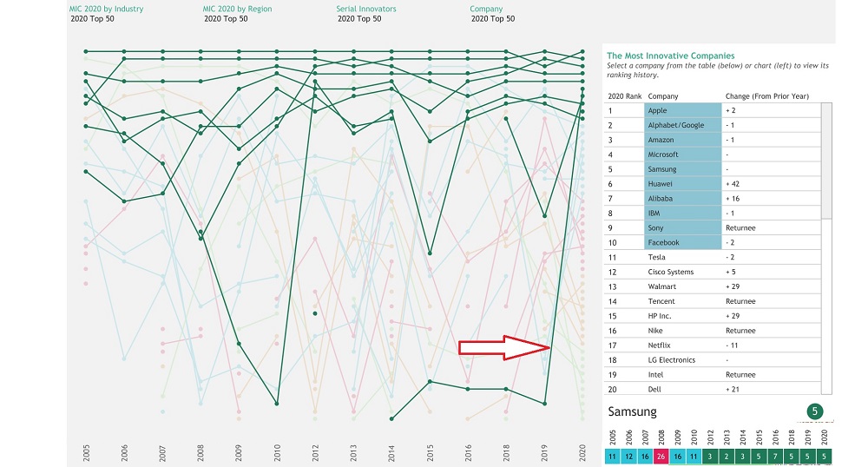Viewport: 868px width, 467px height.
Task: Select the 2007 rank 16 cell in Samsung strip
Action: 644,457
